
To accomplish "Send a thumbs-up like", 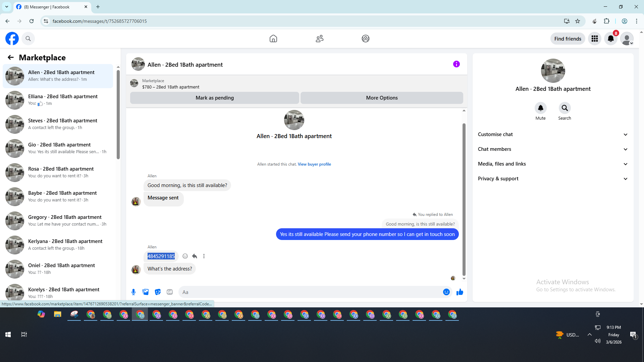I will (x=460, y=292).
